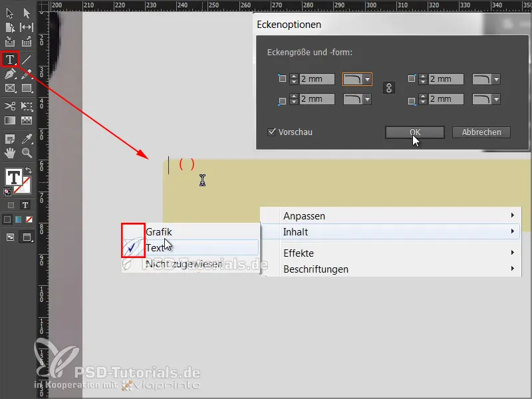532x399 pixels.
Task: Select the Zoom magnifier tool
Action: [27, 153]
